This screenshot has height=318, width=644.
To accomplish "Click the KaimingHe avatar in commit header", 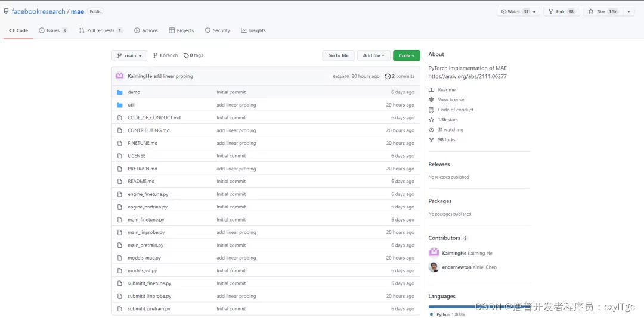I will pos(120,76).
